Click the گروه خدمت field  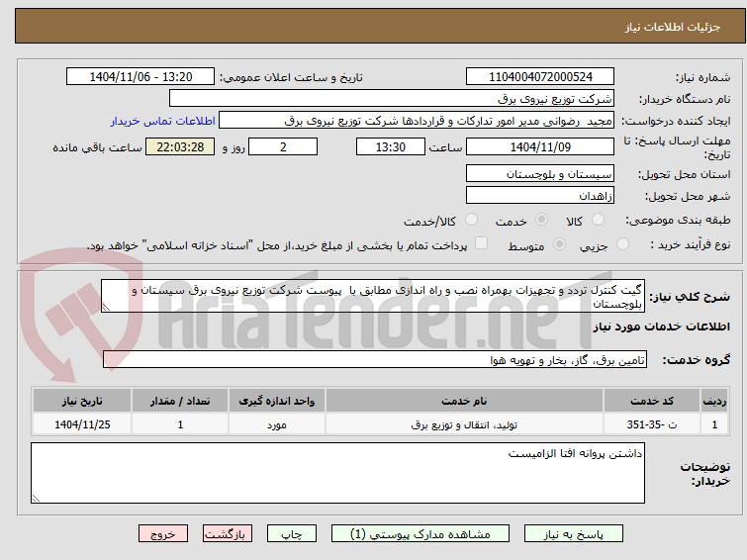tap(375, 359)
